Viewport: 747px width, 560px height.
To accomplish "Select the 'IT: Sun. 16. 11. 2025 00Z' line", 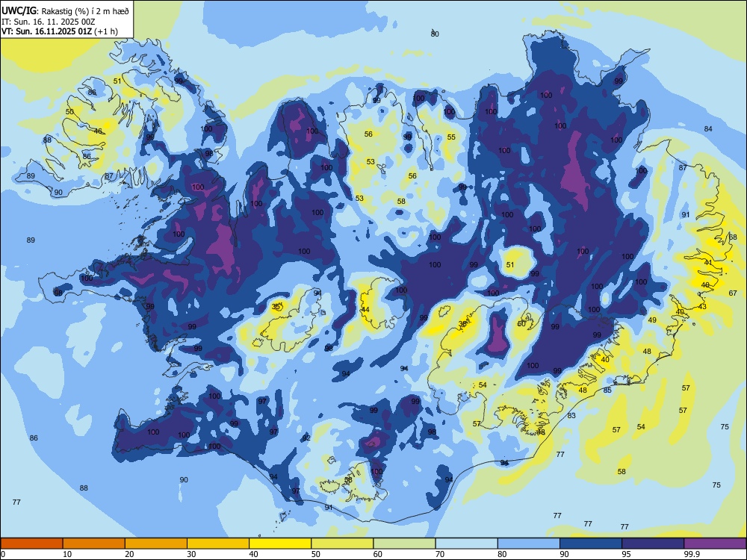I will pyautogui.click(x=49, y=22).
